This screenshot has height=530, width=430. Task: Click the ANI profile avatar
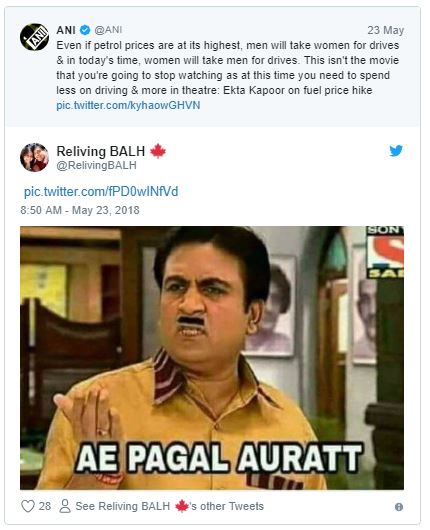34,37
